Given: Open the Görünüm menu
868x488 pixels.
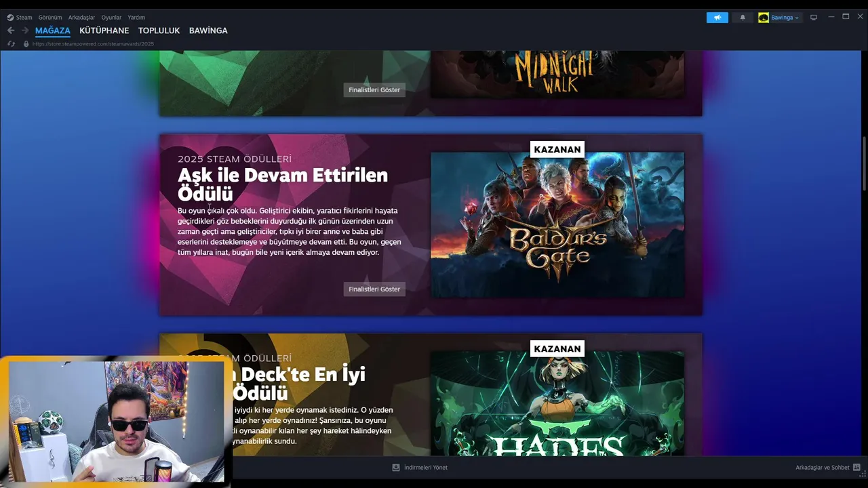Looking at the screenshot, I should click(x=50, y=17).
